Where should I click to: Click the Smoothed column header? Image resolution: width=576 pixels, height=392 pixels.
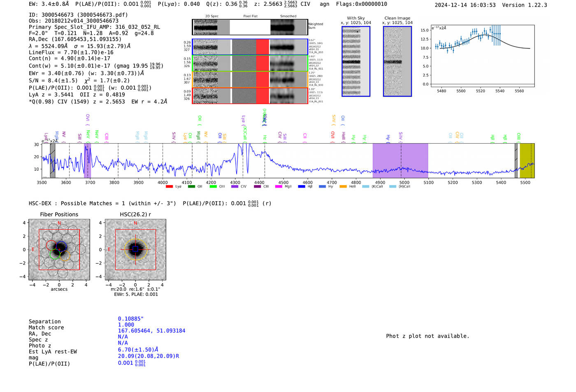pos(288,16)
